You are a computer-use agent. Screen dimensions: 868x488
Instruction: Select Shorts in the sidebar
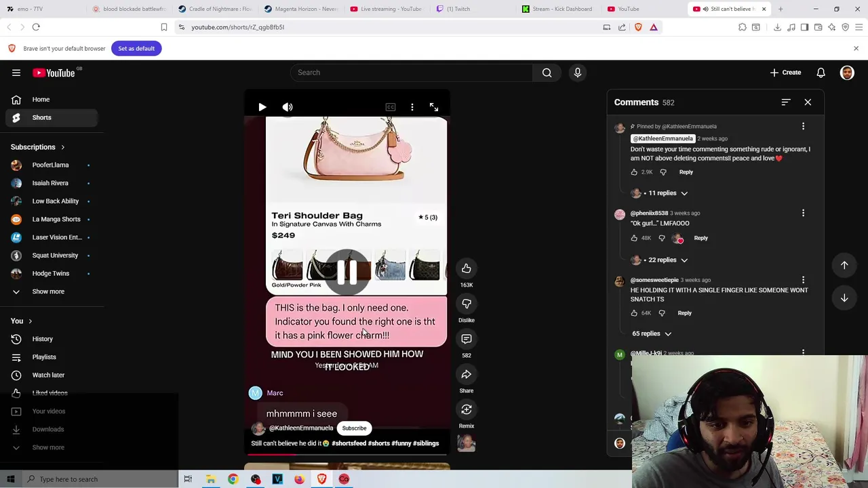[x=52, y=117]
